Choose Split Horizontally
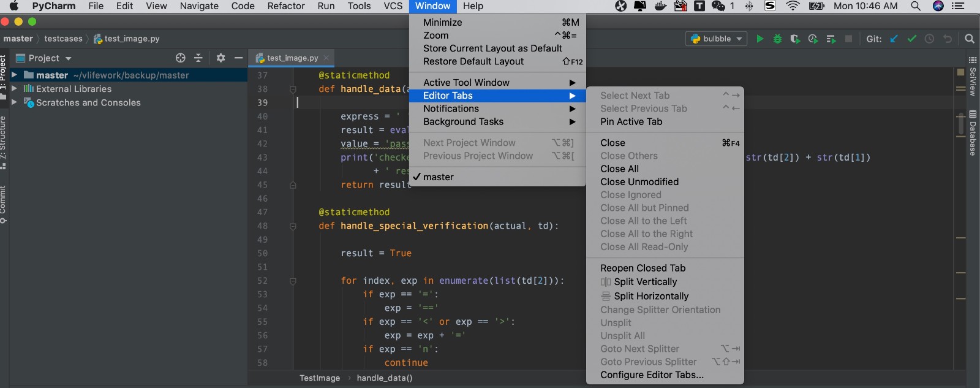 665,296
